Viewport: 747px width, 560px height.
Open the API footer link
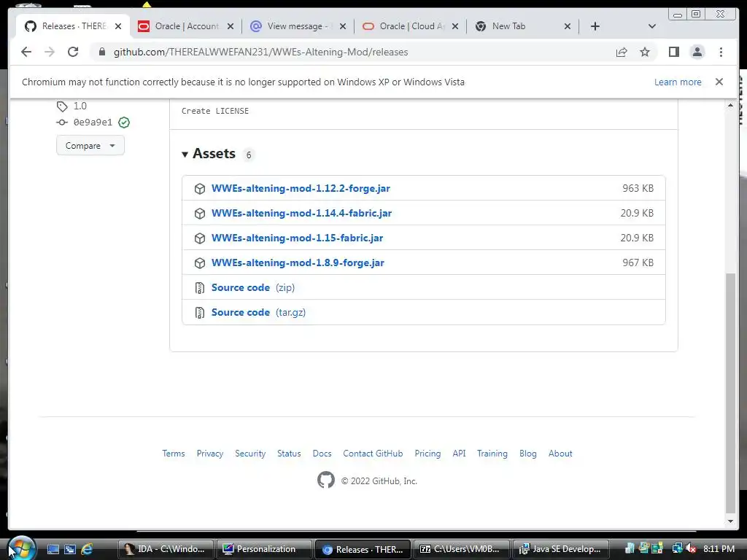(459, 454)
